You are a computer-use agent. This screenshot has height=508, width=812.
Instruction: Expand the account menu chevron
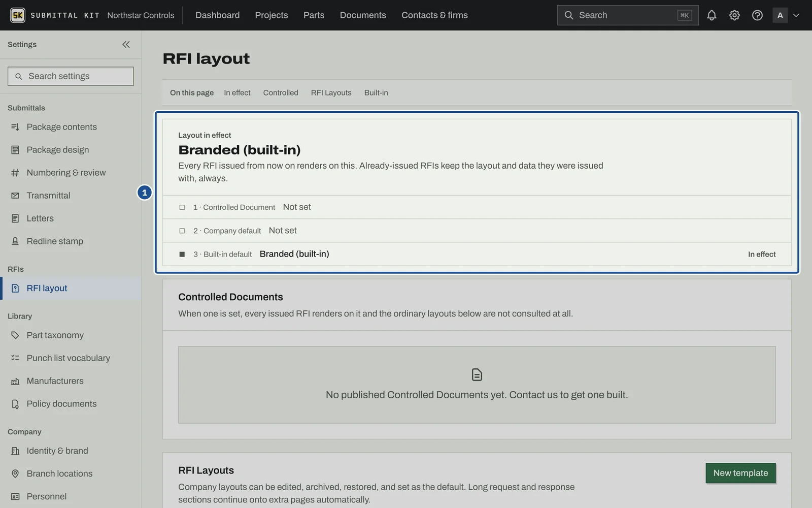click(x=796, y=15)
